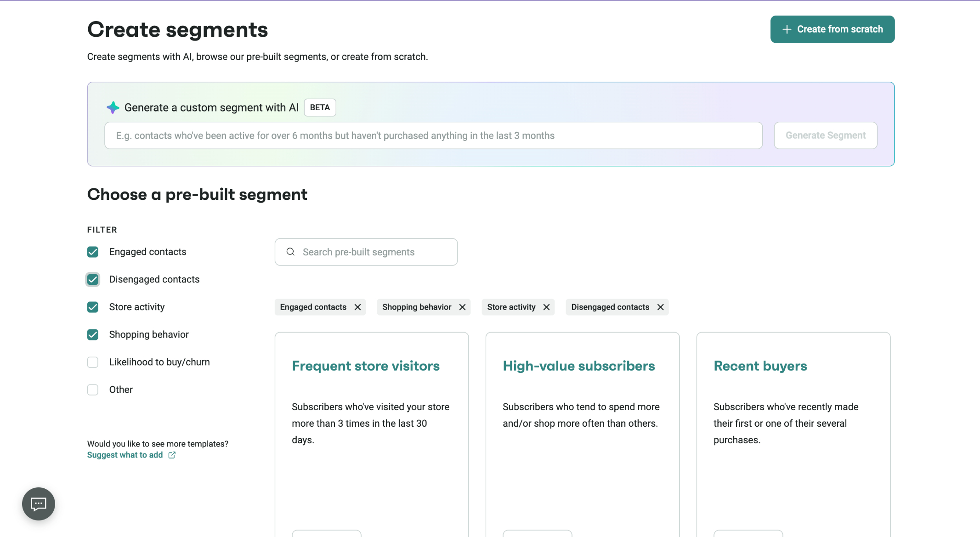980x537 pixels.
Task: Open the High-value subscribers segment
Action: tap(578, 366)
